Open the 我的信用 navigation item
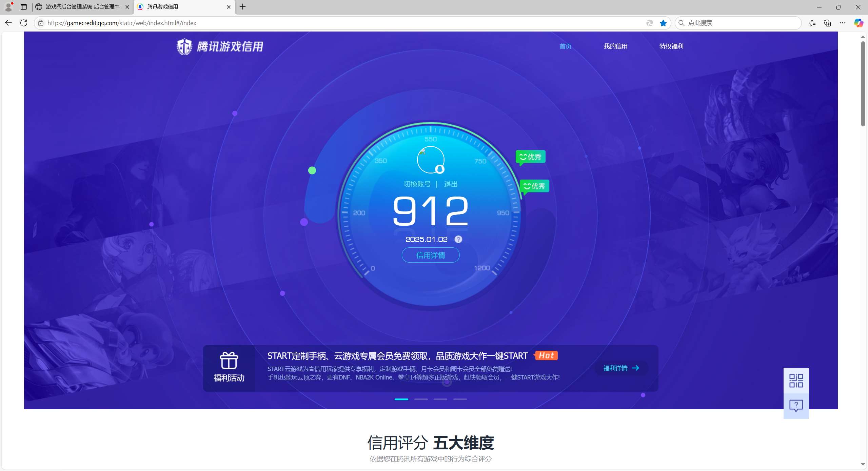Image resolution: width=868 pixels, height=471 pixels. tap(615, 46)
